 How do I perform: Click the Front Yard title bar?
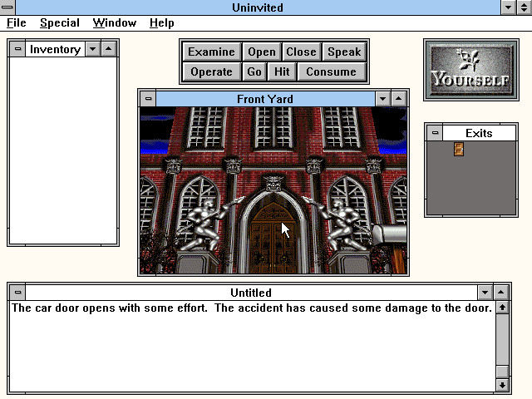(x=265, y=99)
